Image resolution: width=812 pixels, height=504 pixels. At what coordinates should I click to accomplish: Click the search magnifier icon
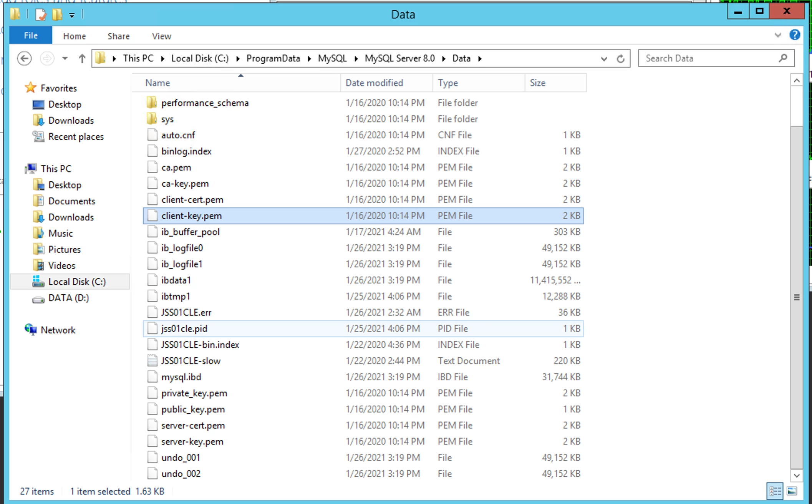click(783, 58)
